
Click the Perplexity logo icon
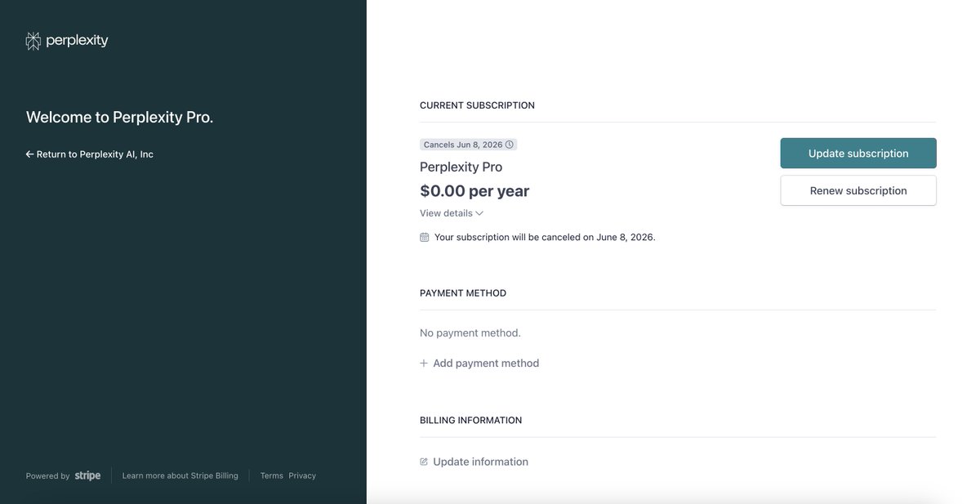(x=33, y=41)
